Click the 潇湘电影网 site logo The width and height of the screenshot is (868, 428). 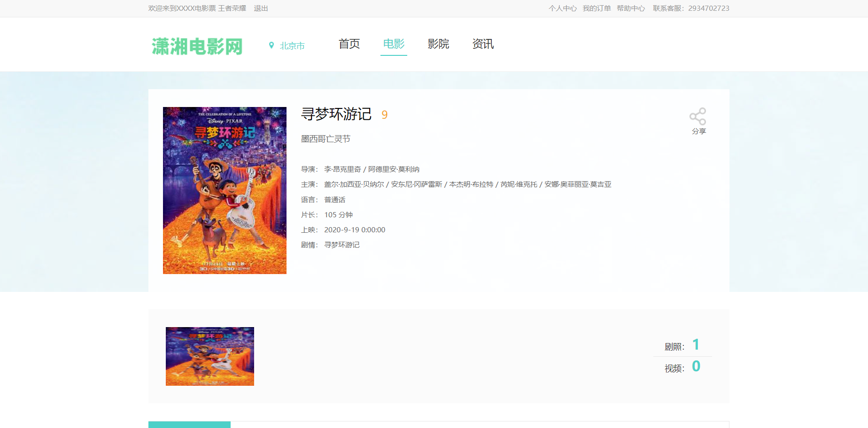tap(197, 46)
